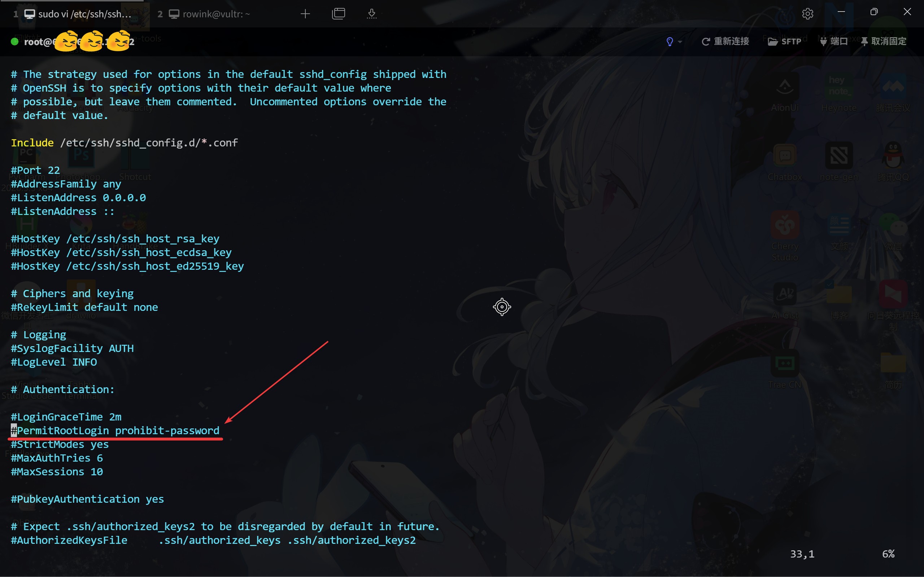Open the SFTP file browser
This screenshot has height=577, width=924.
(784, 41)
